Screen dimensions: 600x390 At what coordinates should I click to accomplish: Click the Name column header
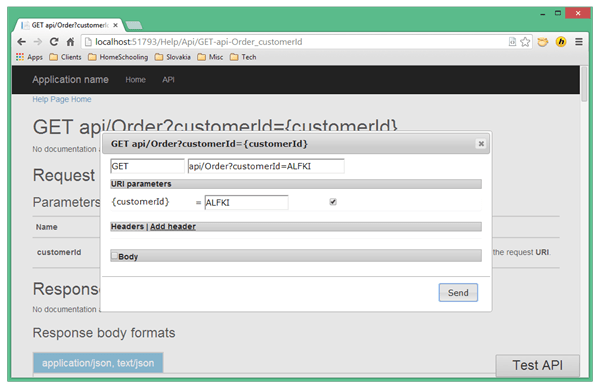[47, 227]
